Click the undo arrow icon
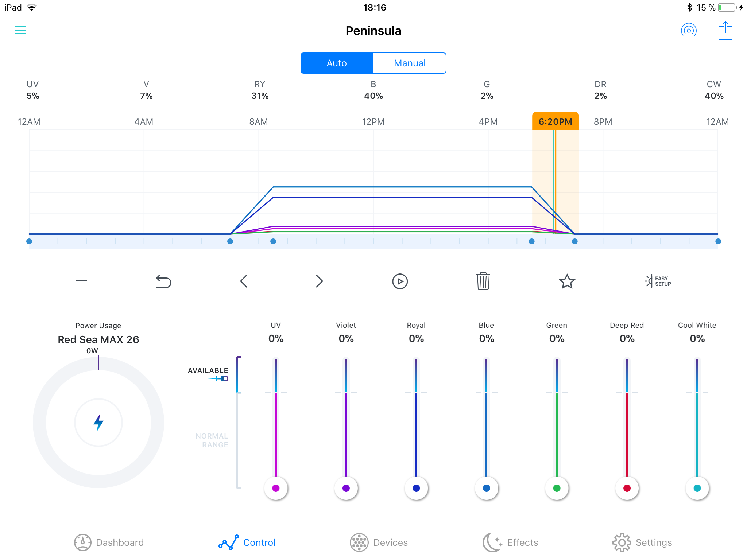 (x=163, y=281)
